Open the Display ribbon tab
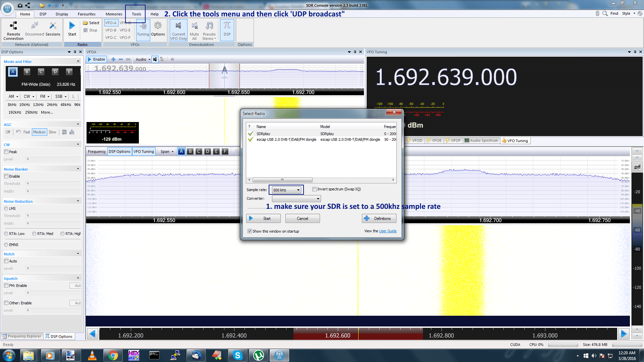644x362 pixels. click(62, 14)
